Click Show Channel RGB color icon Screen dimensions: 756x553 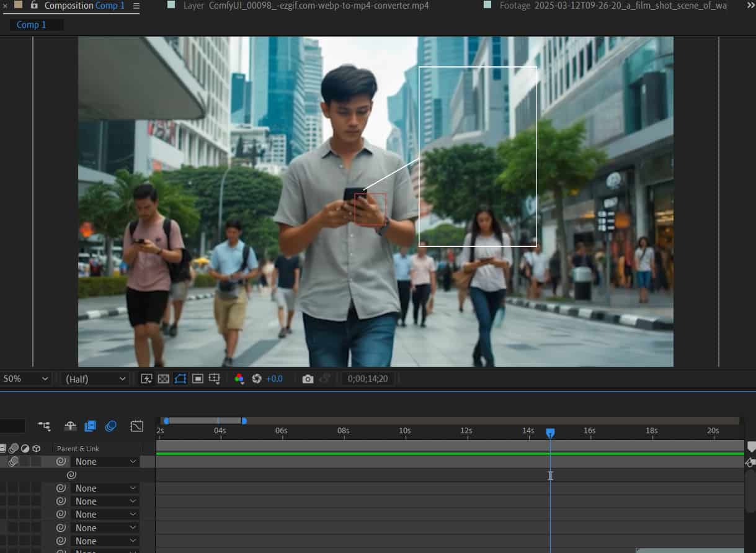(x=239, y=379)
